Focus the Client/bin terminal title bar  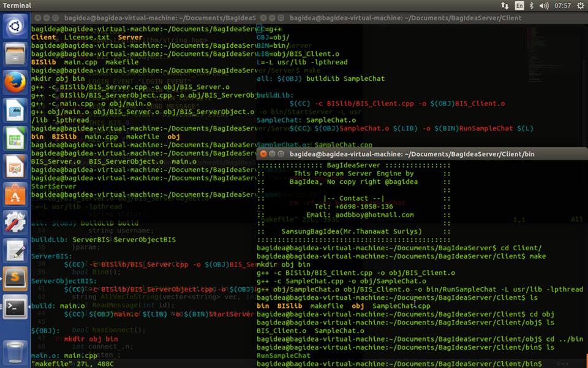pos(417,154)
